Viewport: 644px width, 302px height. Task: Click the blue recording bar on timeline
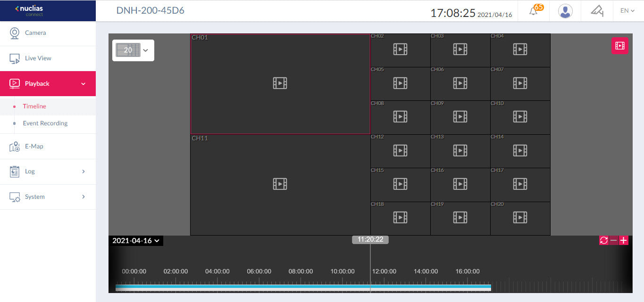[303, 286]
